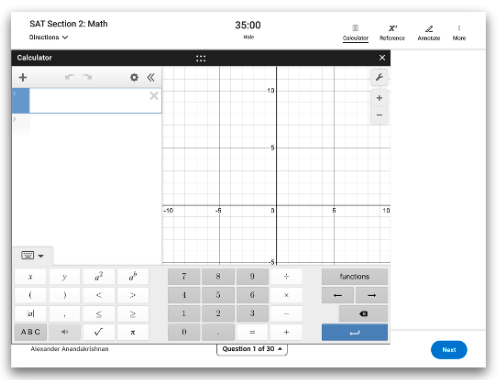Image resolution: width=498 pixels, height=380 pixels.
Task: Open the functions keypad menu
Action: [x=355, y=276]
